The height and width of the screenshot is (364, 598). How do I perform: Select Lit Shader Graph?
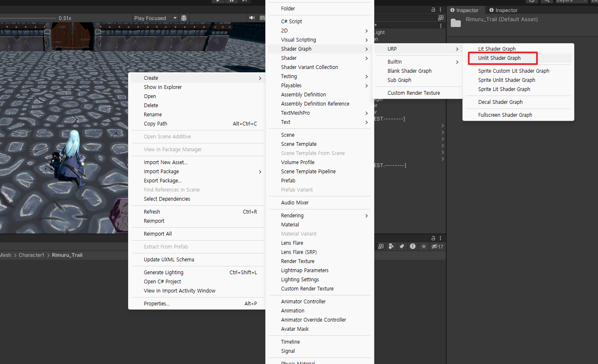[x=518, y=49]
